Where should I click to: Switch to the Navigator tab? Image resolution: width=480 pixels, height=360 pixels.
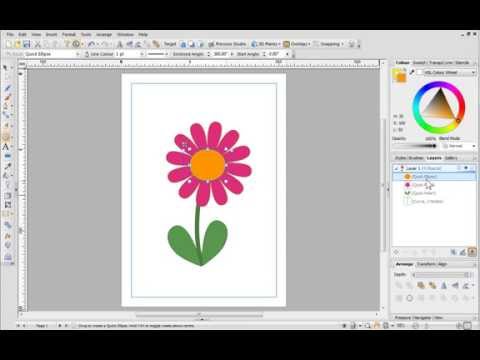[422, 318]
